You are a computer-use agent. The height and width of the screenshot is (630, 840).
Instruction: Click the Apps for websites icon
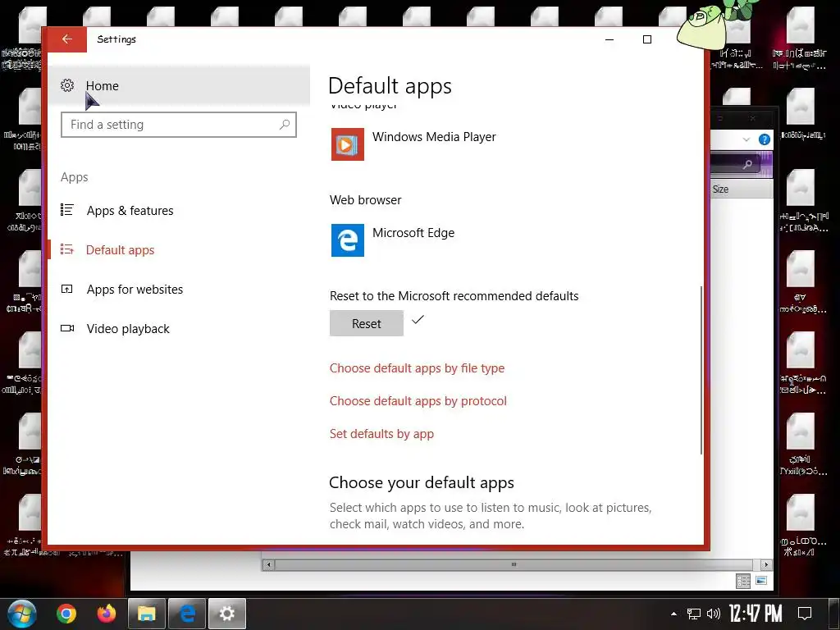(x=67, y=290)
